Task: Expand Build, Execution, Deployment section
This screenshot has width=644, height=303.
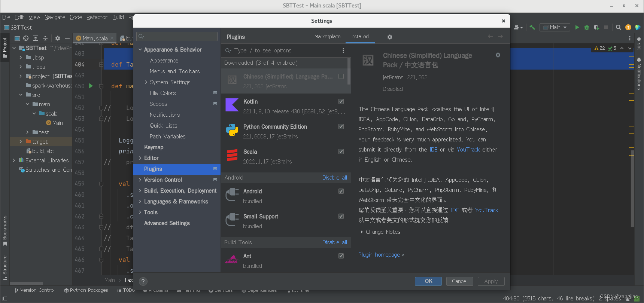Action: tap(140, 191)
